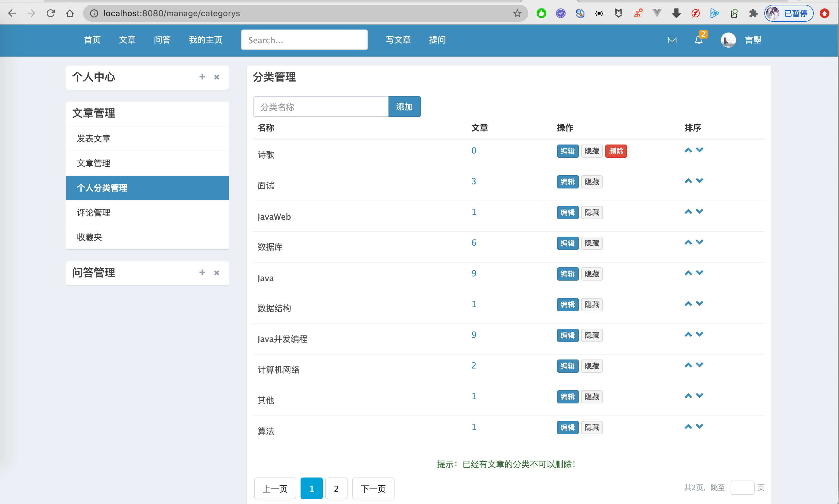Open messages via the envelope icon

672,40
